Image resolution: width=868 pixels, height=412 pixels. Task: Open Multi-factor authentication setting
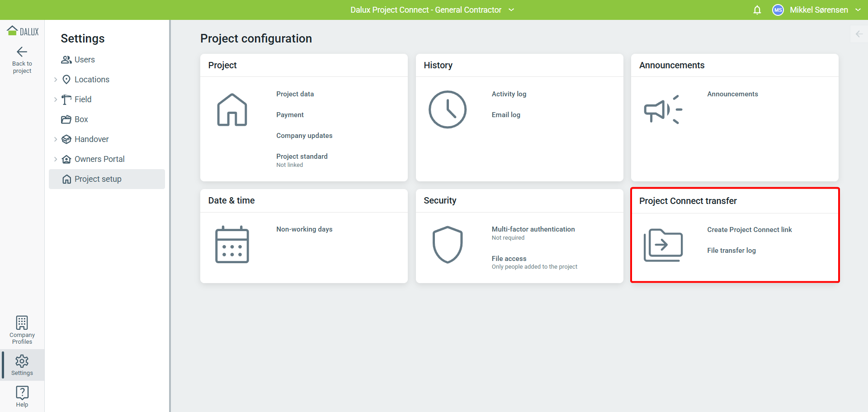pos(533,229)
